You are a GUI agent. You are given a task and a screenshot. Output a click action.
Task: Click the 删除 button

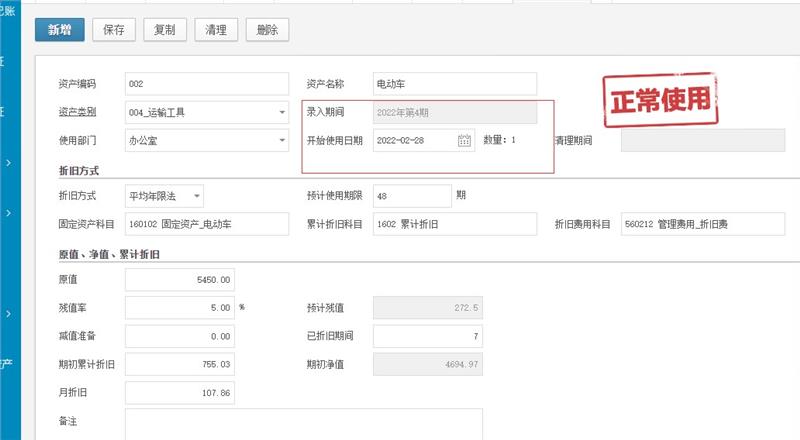[x=267, y=30]
